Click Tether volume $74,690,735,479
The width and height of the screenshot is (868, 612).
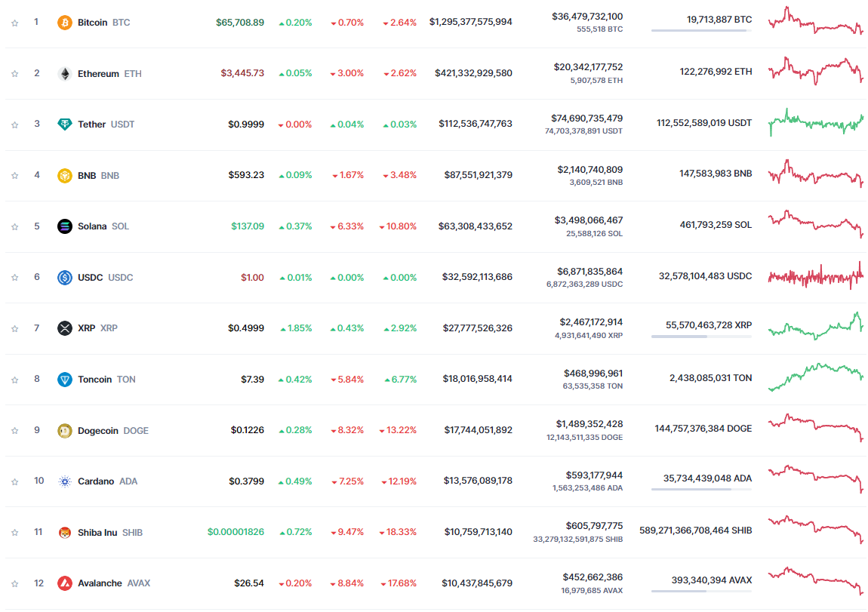[x=586, y=118]
